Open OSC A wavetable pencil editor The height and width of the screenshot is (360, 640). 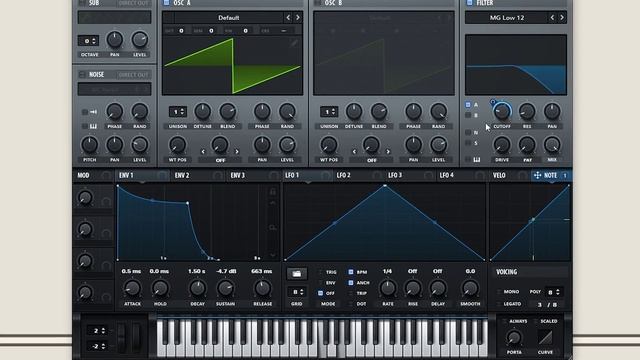[294, 42]
